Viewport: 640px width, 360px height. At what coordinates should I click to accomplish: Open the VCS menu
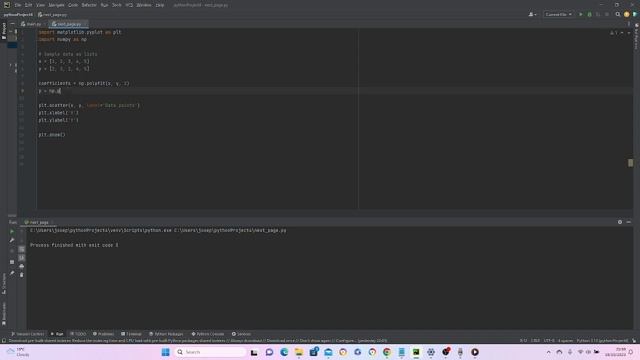(129, 5)
